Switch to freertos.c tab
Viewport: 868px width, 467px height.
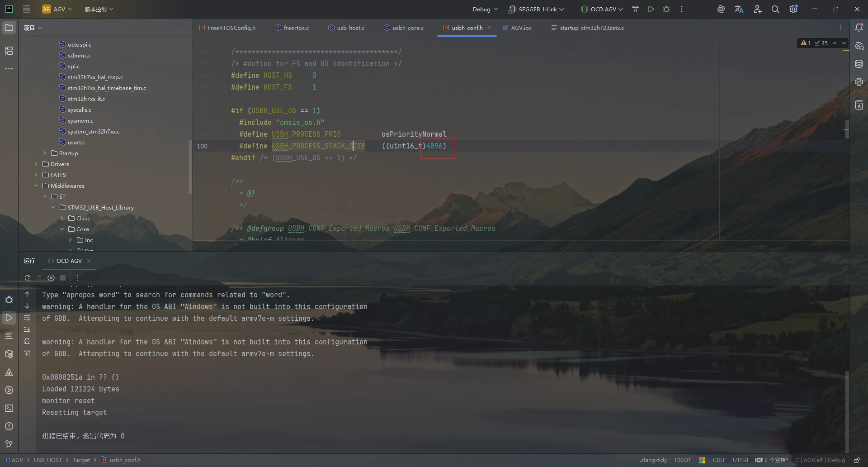coord(292,28)
